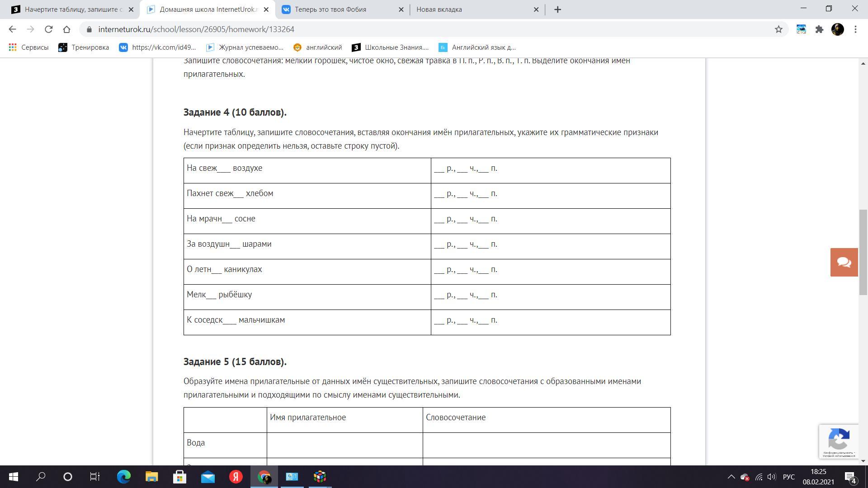Close the 'Начертите таблицу' tab
The width and height of the screenshot is (868, 488).
pyautogui.click(x=131, y=9)
